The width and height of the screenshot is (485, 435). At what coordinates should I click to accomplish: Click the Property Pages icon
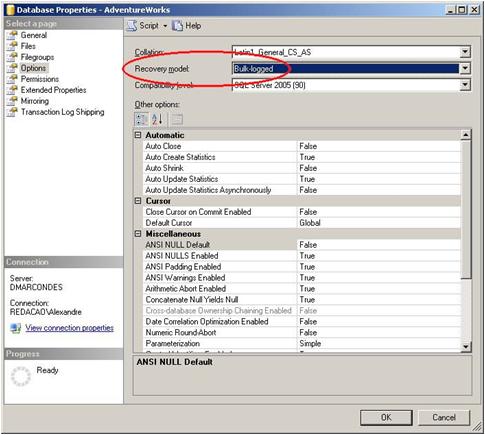click(x=177, y=119)
